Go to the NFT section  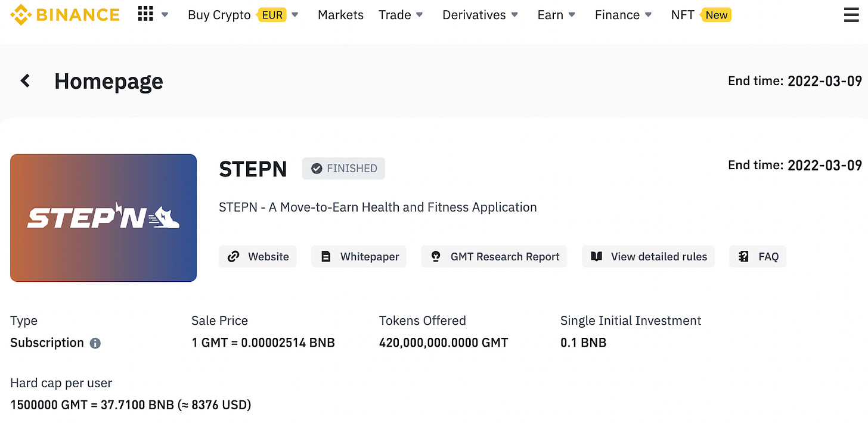[682, 15]
